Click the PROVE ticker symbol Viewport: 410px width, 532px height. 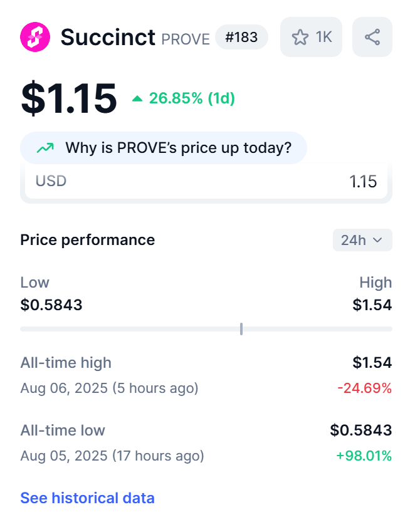(186, 39)
